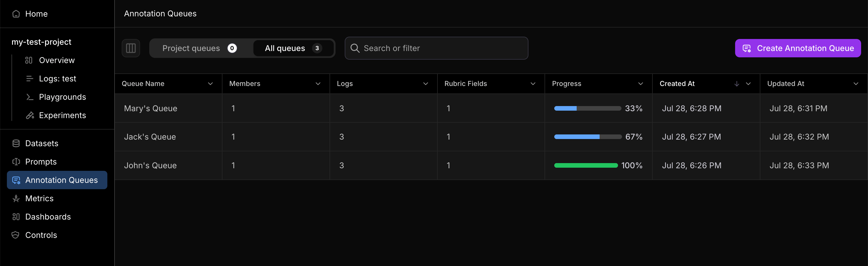Open the column visibility toggle icon
This screenshot has height=266, width=868.
[131, 48]
